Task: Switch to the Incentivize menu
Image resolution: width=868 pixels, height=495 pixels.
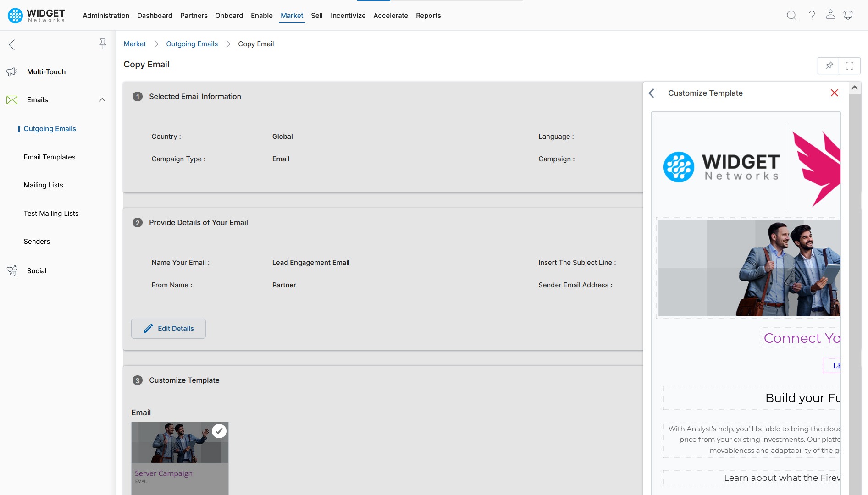Action: tap(348, 16)
